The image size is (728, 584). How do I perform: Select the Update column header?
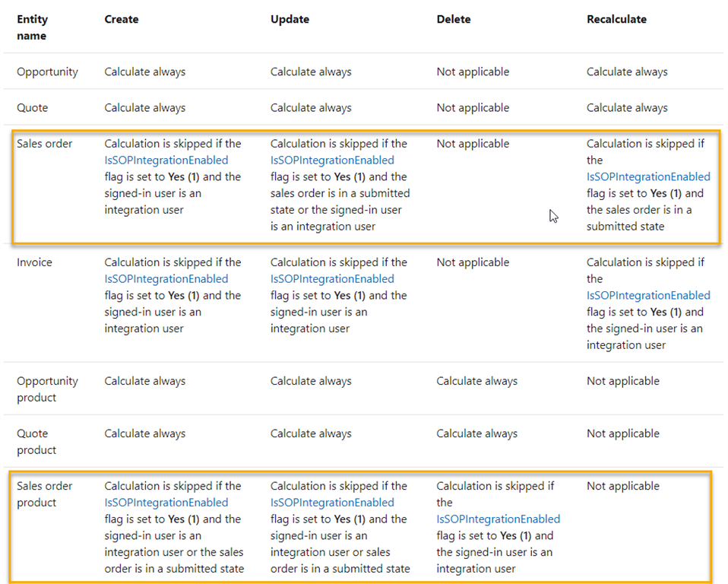290,19
